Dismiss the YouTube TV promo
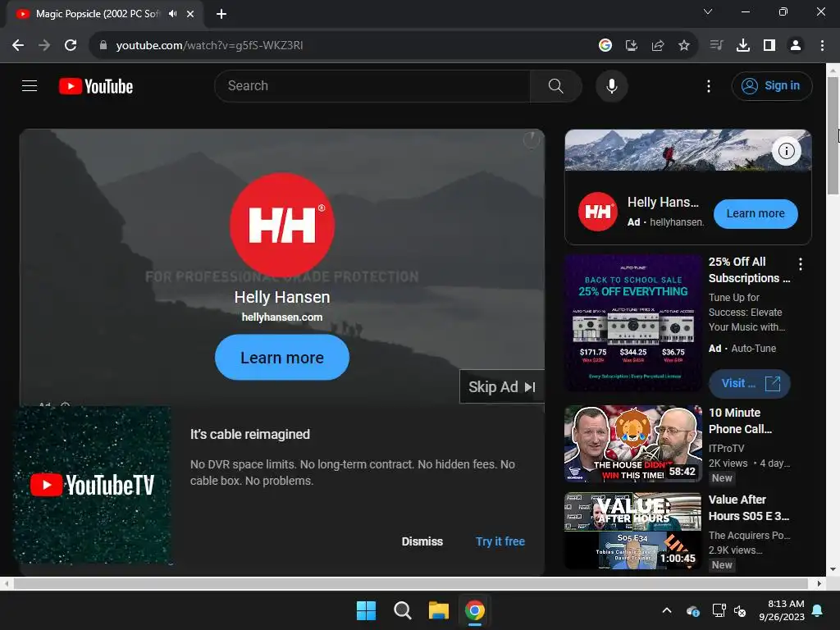840x630 pixels. 422,541
